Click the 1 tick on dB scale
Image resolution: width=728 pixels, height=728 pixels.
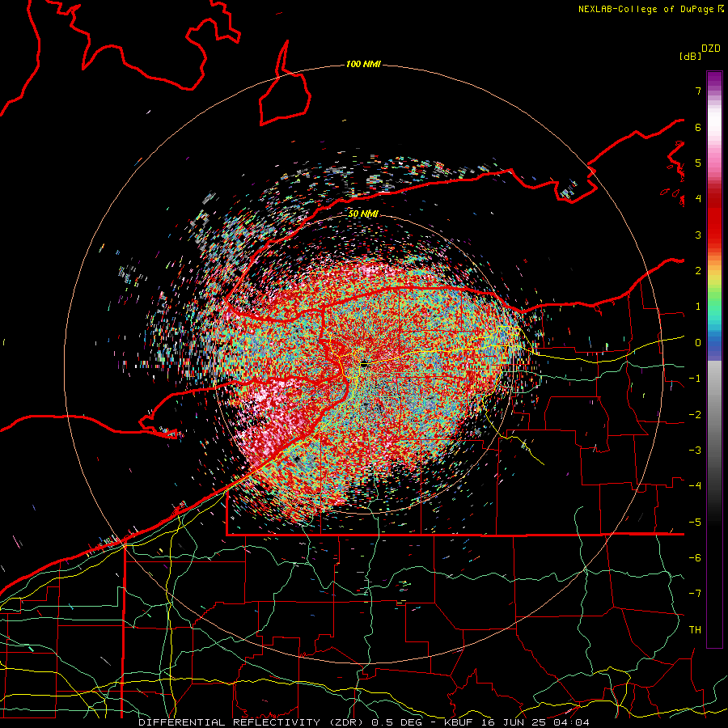click(698, 307)
